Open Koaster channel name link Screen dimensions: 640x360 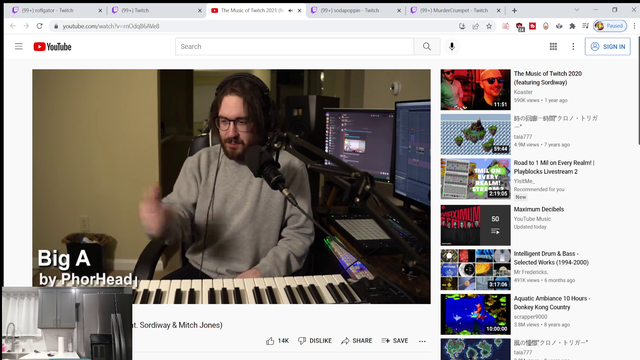pos(523,92)
